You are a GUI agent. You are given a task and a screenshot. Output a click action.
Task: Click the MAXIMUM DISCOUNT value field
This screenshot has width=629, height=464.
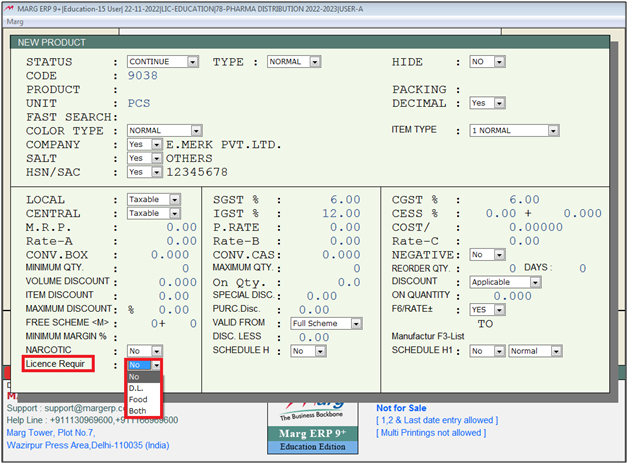click(174, 310)
